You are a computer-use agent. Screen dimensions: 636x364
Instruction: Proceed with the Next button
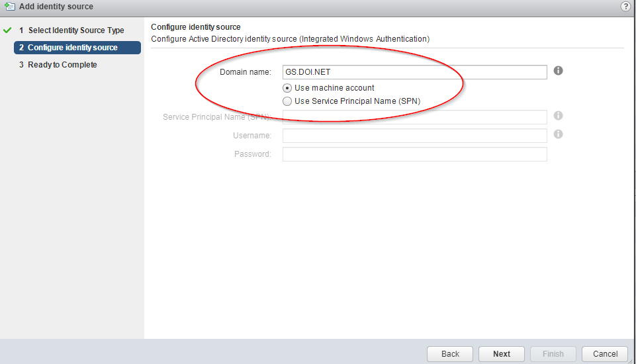pos(502,354)
